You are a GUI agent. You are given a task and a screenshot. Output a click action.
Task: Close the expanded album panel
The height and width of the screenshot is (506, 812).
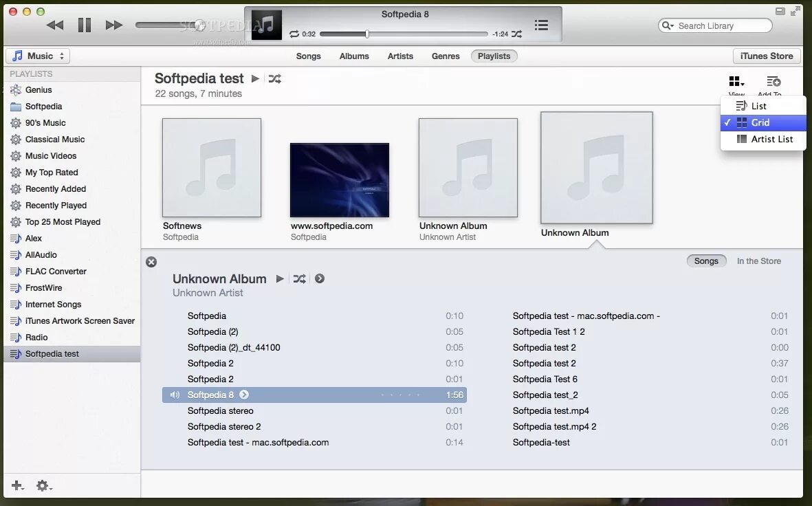151,262
